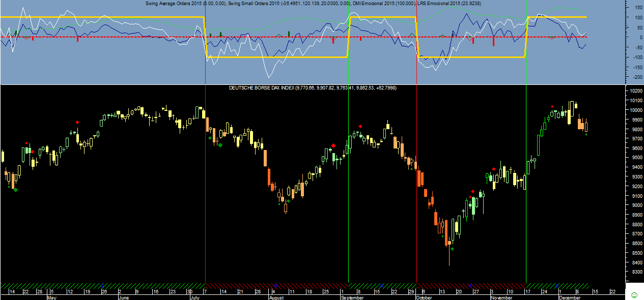Click the red diamond above early November candles
The width and height of the screenshot is (644, 300).
[x=493, y=169]
